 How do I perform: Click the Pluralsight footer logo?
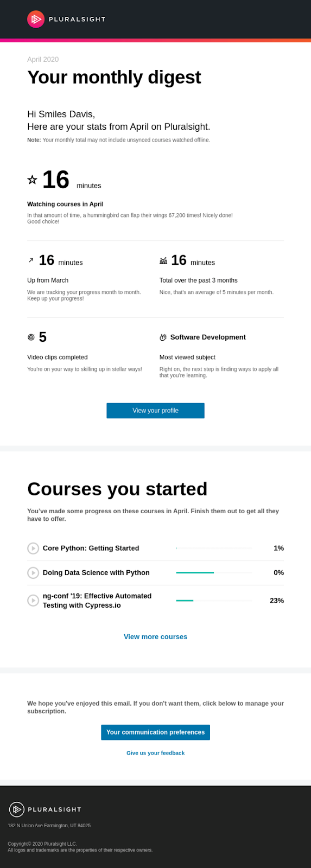[45, 809]
